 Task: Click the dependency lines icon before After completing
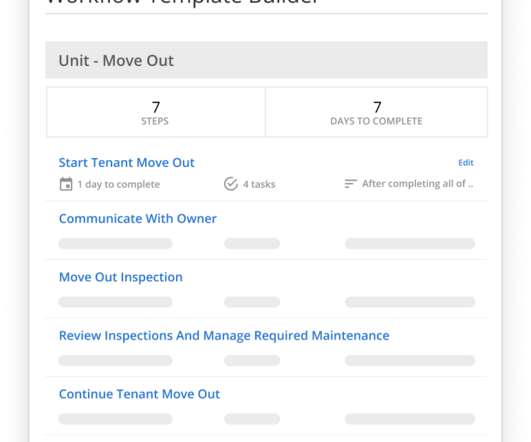click(351, 183)
